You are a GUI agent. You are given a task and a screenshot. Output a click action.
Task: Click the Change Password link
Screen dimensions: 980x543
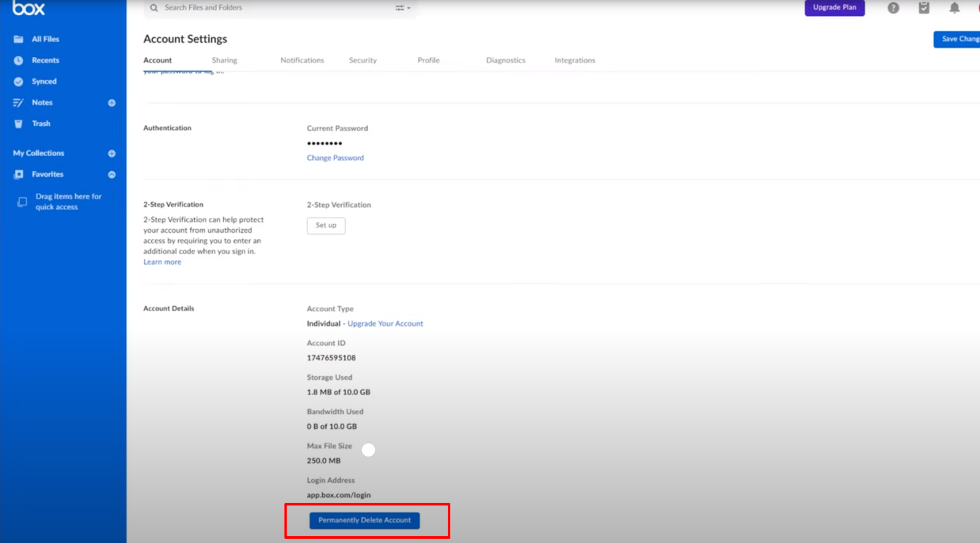(x=335, y=158)
